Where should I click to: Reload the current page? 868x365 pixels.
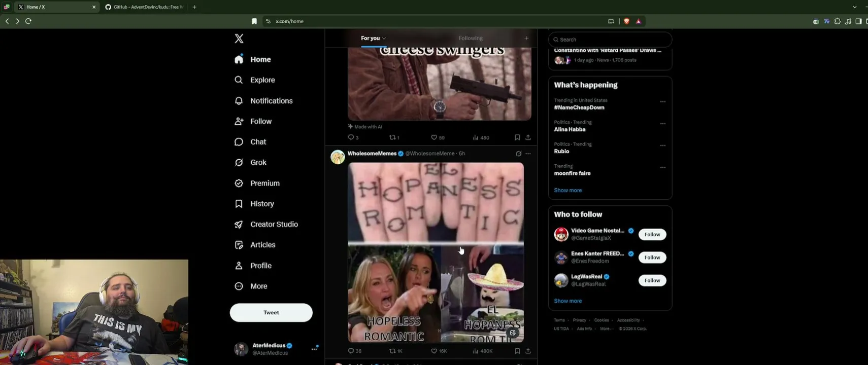tap(28, 21)
